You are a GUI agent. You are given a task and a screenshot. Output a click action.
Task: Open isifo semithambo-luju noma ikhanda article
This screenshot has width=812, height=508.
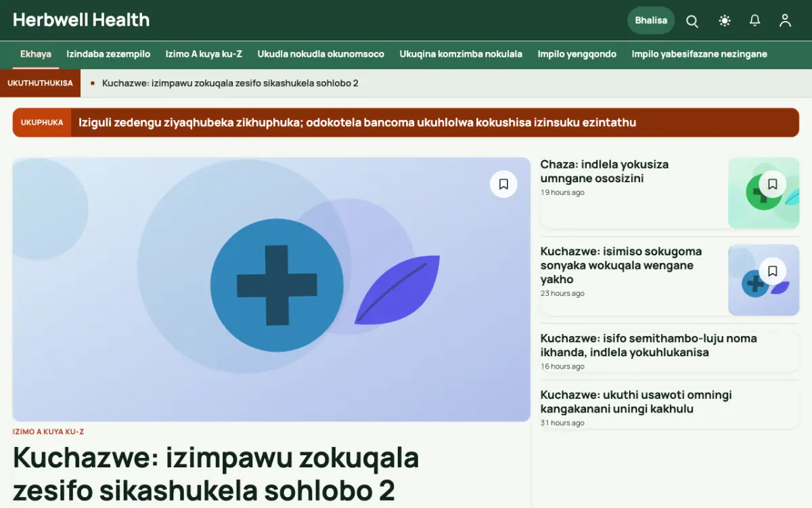tap(648, 345)
